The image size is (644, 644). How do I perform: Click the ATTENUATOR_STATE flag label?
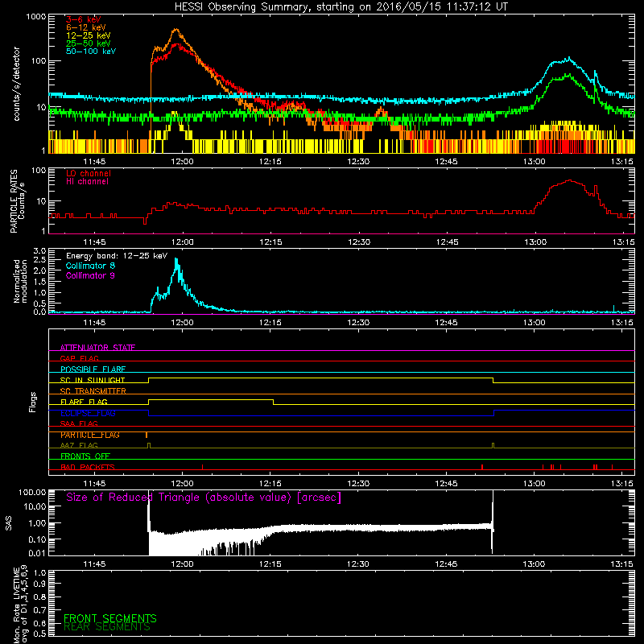pos(97,348)
